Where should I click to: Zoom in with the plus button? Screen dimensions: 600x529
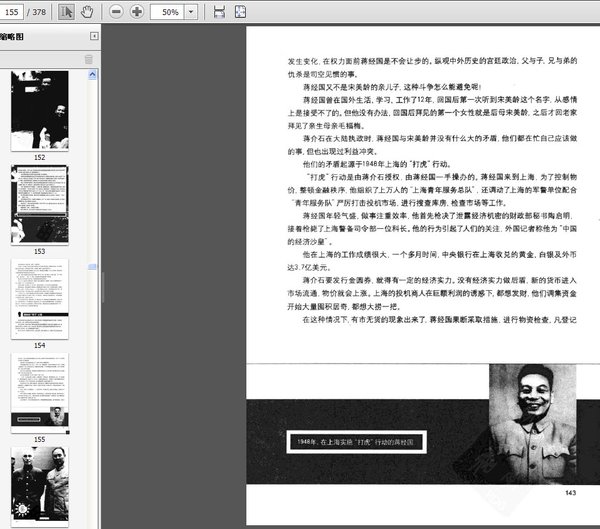137,12
